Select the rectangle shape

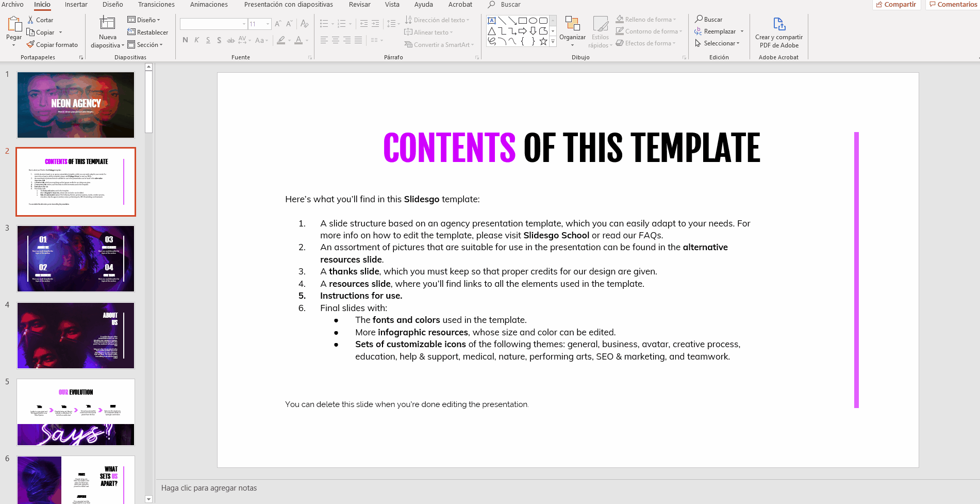[523, 21]
